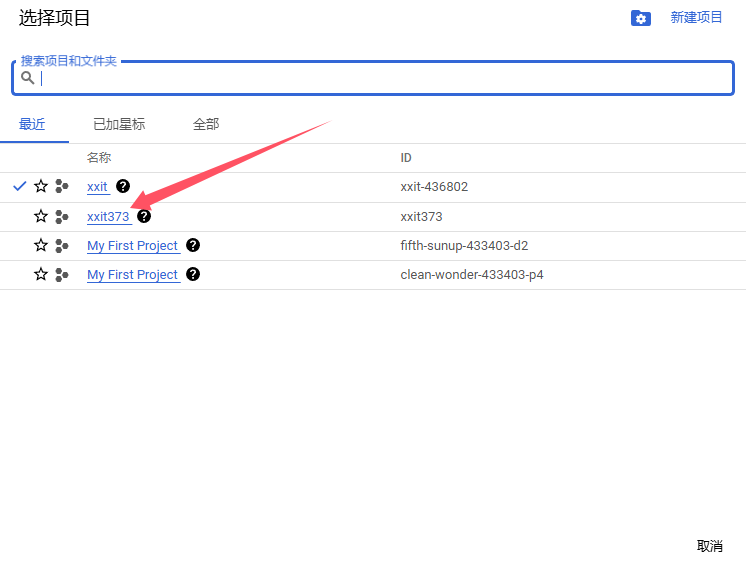Cancel the dialog with 取消 button
The image size is (746, 572).
[709, 546]
